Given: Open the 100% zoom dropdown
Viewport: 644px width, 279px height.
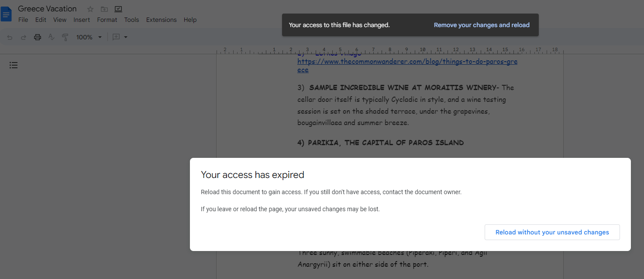Looking at the screenshot, I should tap(89, 37).
